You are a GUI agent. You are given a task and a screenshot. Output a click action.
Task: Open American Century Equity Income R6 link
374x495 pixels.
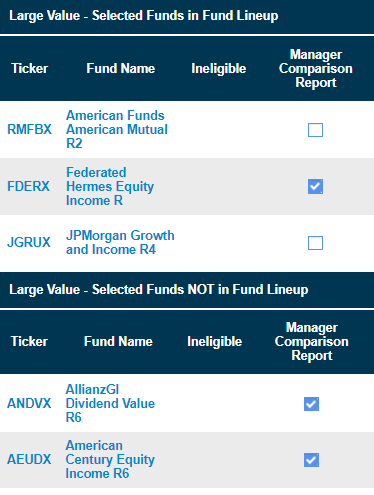(x=110, y=459)
